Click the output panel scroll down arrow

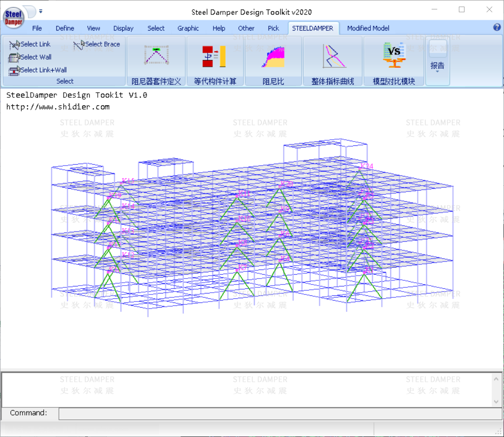pos(496,402)
